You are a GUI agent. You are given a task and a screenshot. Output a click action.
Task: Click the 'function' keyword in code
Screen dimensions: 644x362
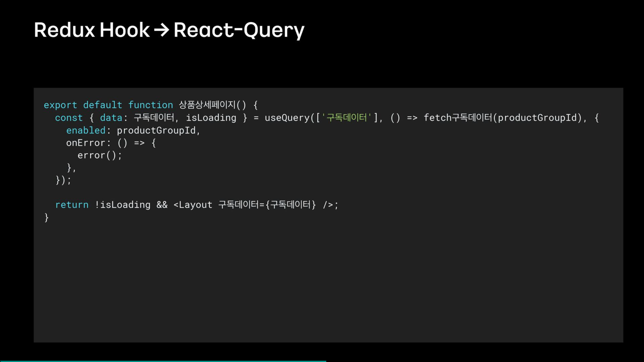pyautogui.click(x=150, y=105)
